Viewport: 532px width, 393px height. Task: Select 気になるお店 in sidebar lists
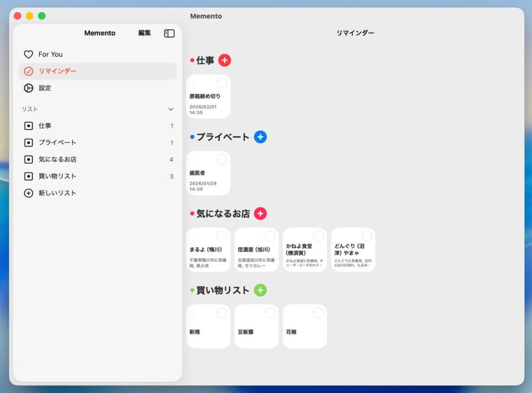pyautogui.click(x=57, y=159)
